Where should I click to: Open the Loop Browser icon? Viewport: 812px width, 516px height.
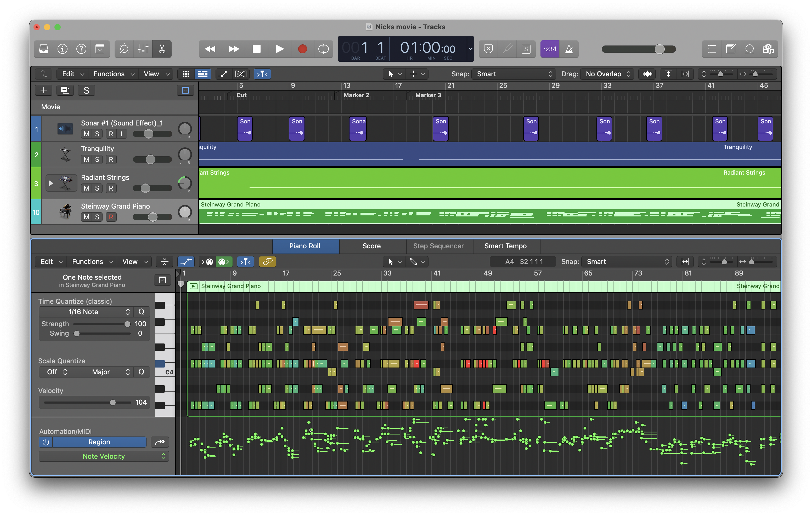(750, 49)
